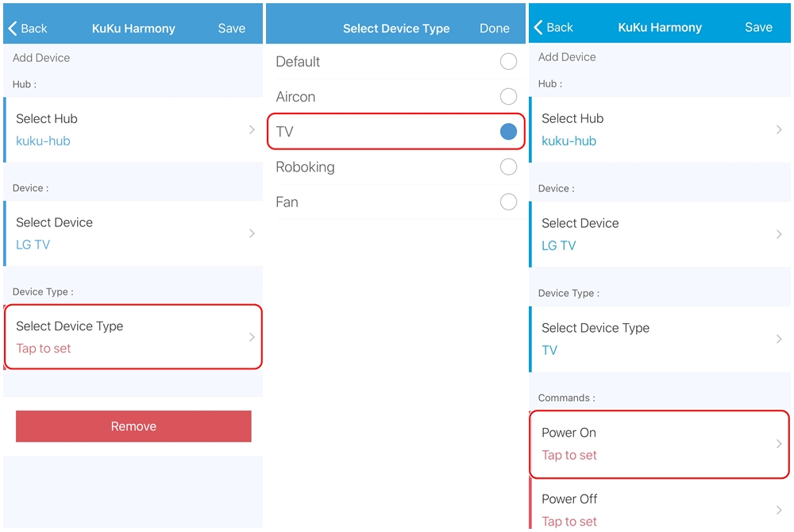Open Select Hub chevron in left screen

point(252,129)
